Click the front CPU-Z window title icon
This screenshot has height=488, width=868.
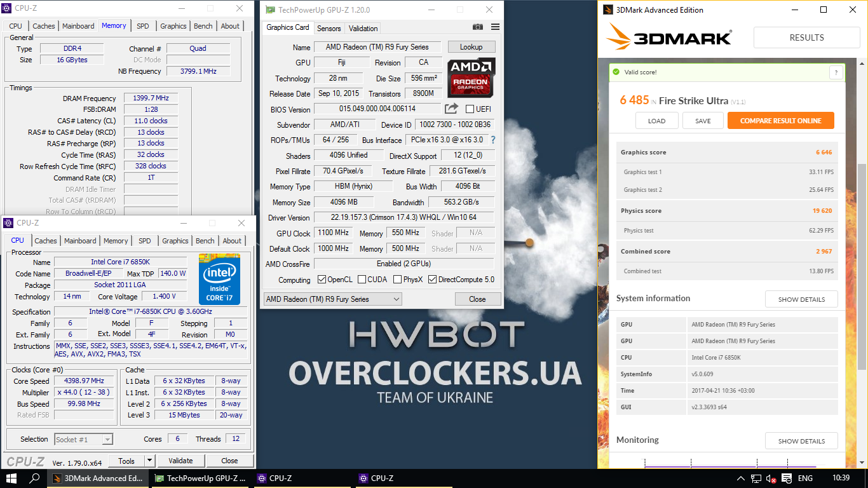[x=8, y=223]
